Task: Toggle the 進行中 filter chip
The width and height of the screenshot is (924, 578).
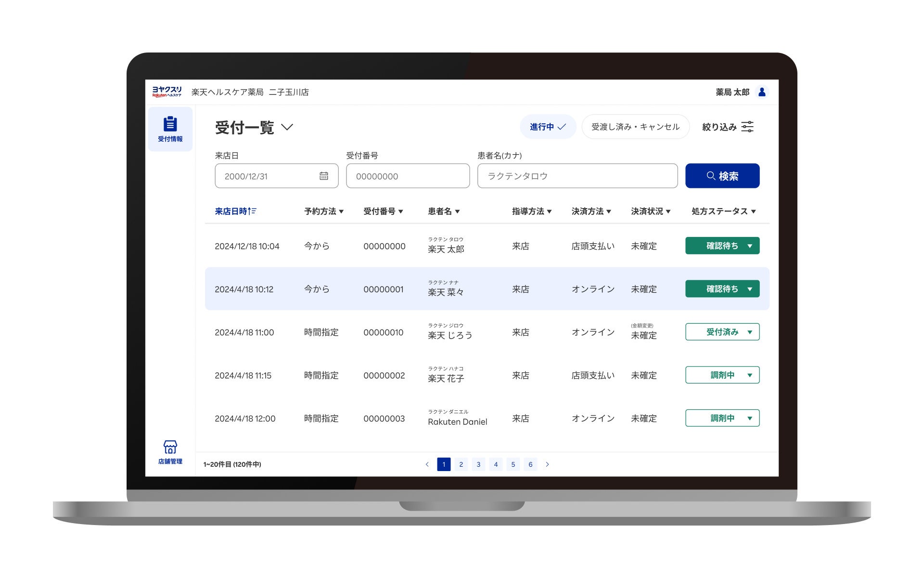Action: click(x=548, y=127)
